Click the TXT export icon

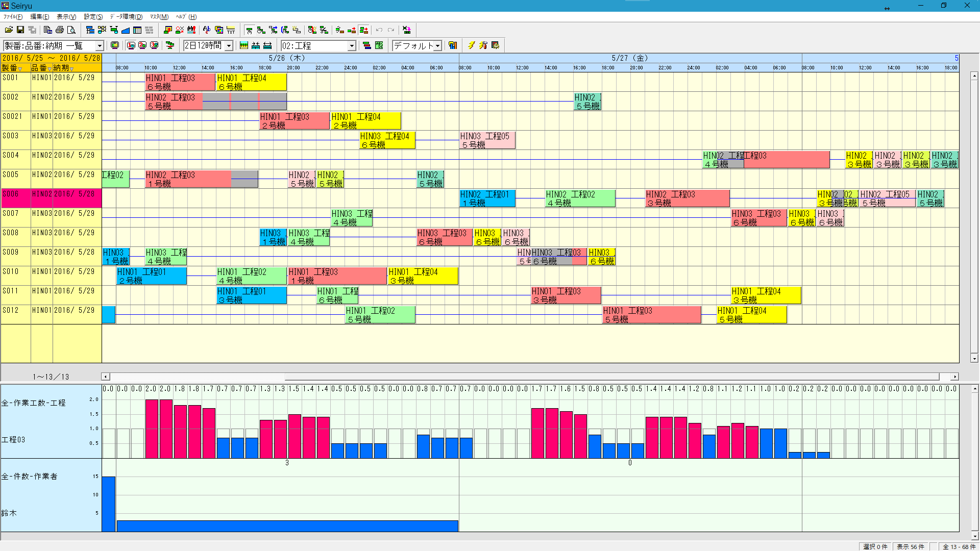point(231,30)
